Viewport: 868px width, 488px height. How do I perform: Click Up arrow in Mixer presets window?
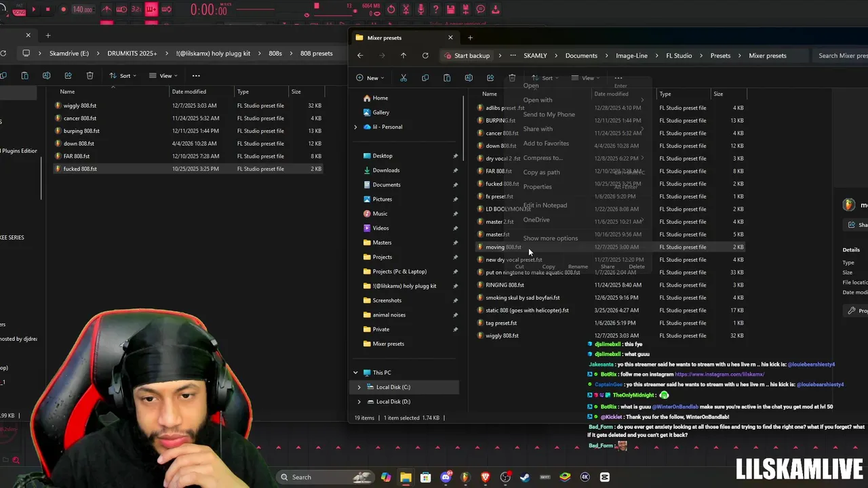pos(403,56)
